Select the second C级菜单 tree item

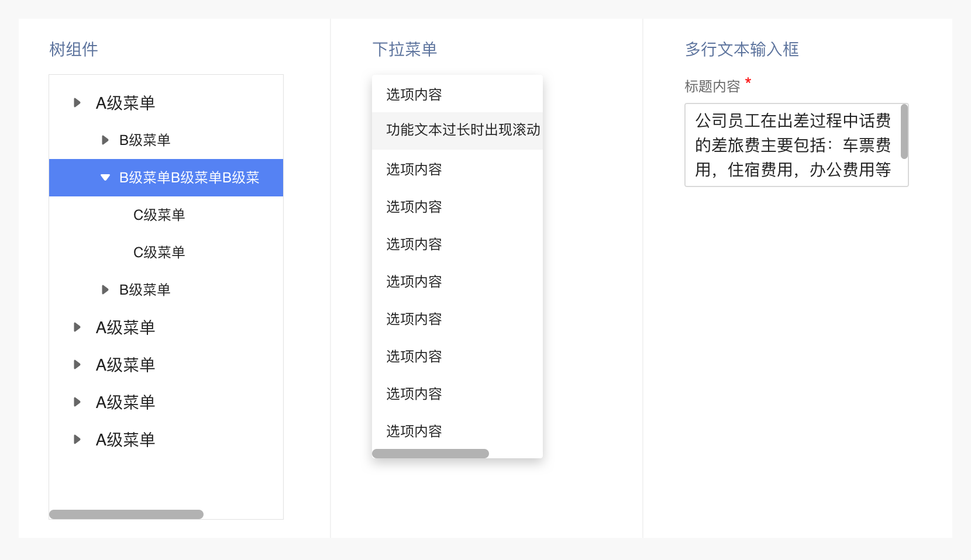coord(159,253)
